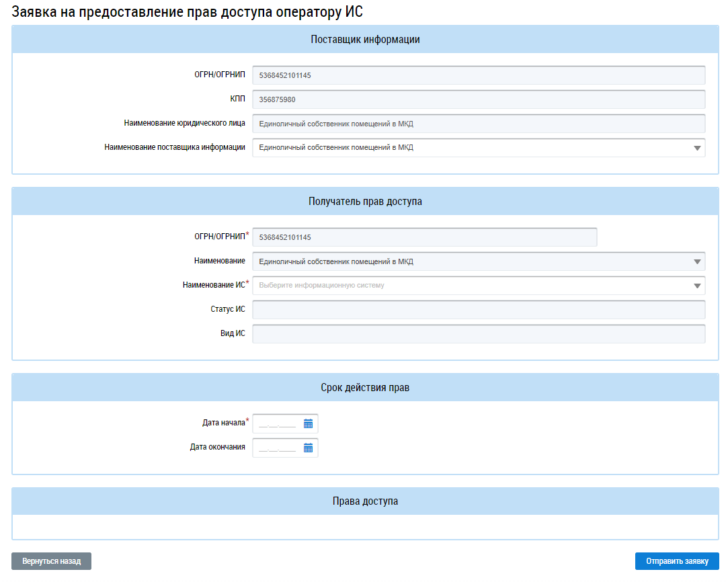
Task: Click Срок действия прав section header
Action: 365,388
